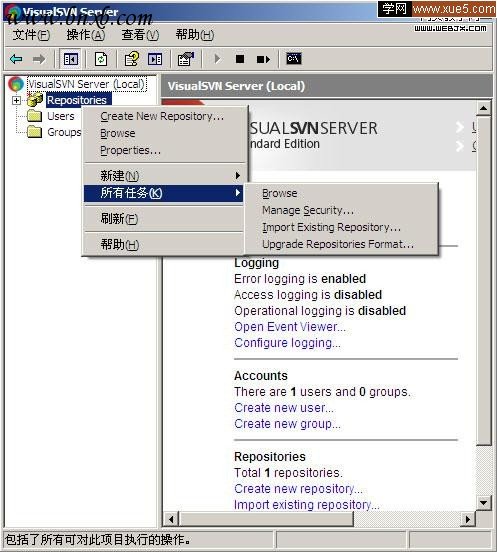
Task: Click the horizontal scrollbar left arrow
Action: coord(171,519)
